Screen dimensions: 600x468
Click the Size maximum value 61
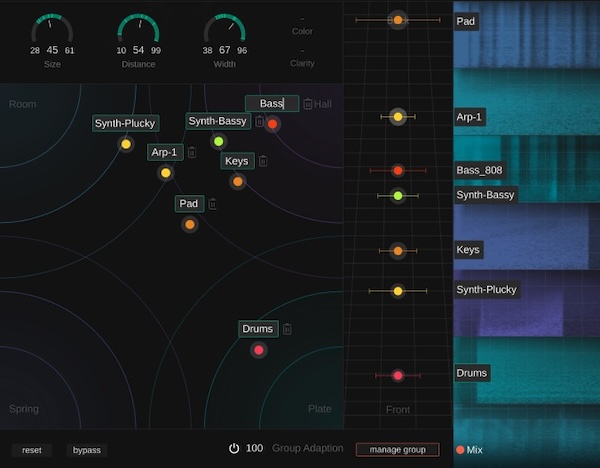(69, 51)
